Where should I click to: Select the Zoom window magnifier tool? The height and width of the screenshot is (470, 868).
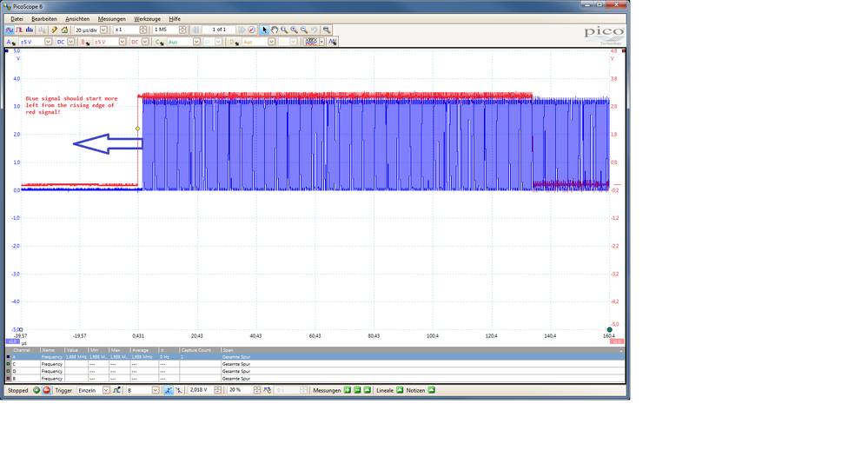(x=284, y=30)
